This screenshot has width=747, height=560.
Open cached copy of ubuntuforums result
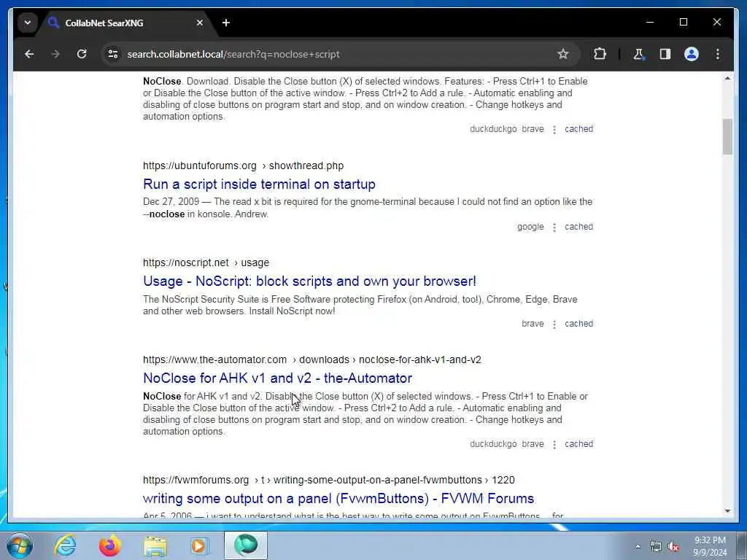[578, 227]
